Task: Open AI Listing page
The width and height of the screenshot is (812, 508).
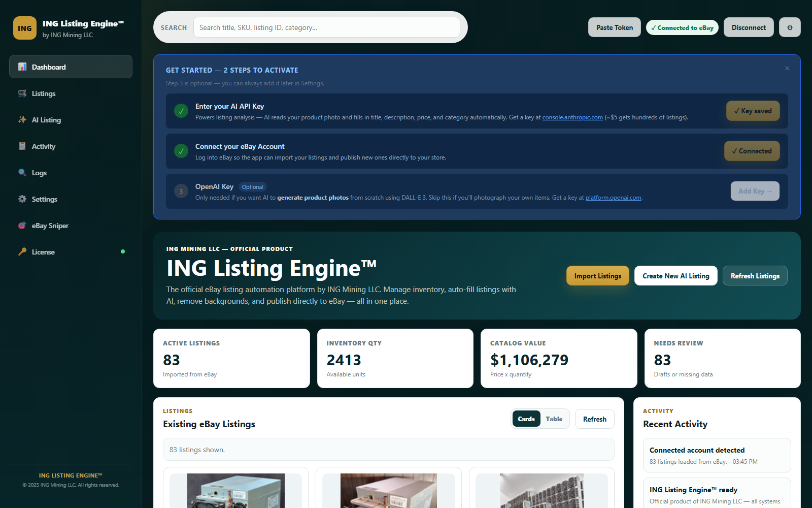Action: 71,119
